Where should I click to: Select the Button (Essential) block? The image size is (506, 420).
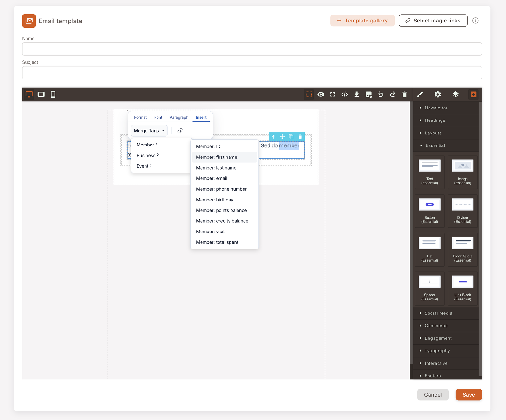pos(429,211)
